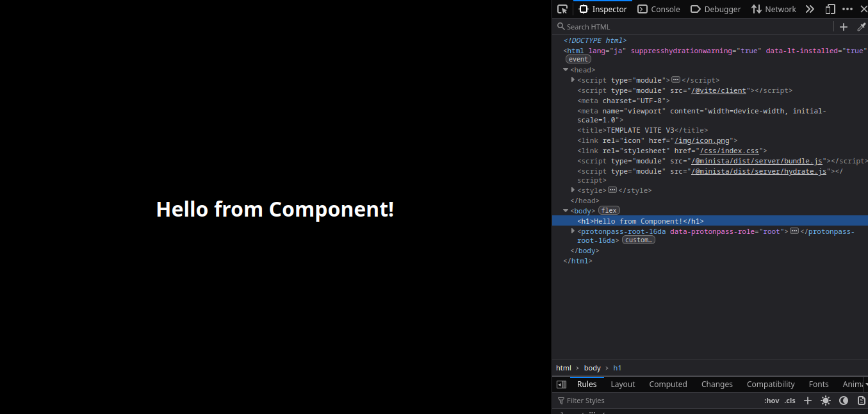Image resolution: width=868 pixels, height=414 pixels.
Task: Open the /css/index.css stylesheet link
Action: click(729, 151)
